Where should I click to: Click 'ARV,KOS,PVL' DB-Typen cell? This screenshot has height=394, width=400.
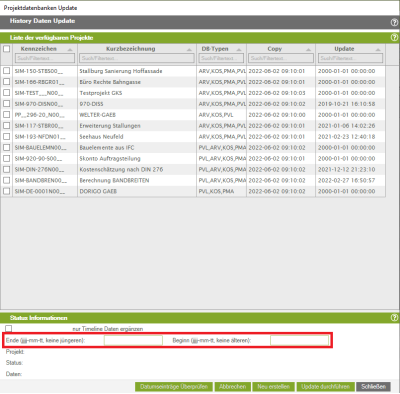coord(216,115)
